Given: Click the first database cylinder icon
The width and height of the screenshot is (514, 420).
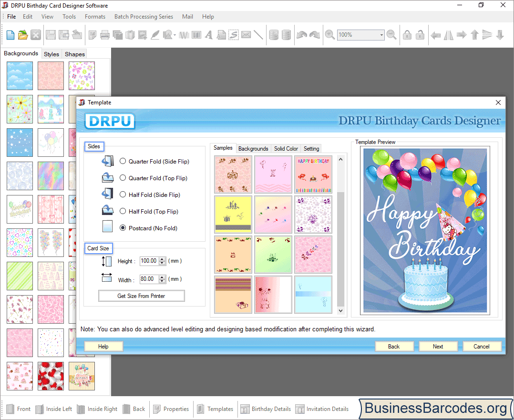Looking at the screenshot, I should tap(274, 35).
